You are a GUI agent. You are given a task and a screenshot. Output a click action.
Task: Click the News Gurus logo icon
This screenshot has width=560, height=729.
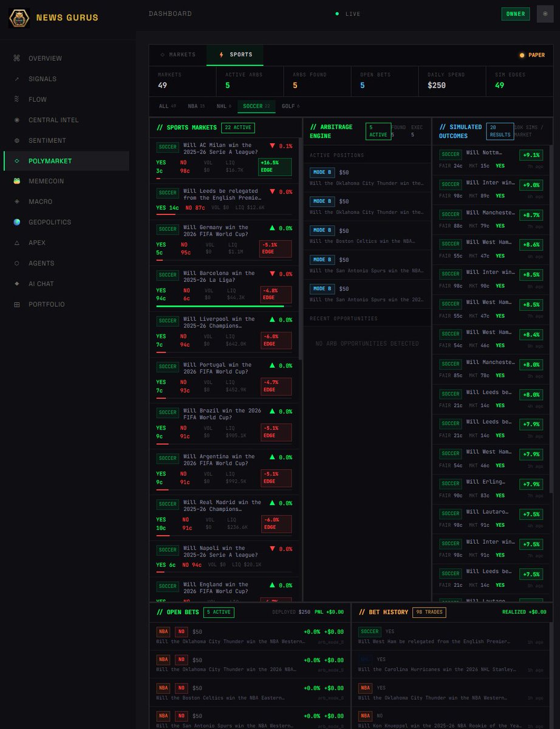[x=19, y=18]
